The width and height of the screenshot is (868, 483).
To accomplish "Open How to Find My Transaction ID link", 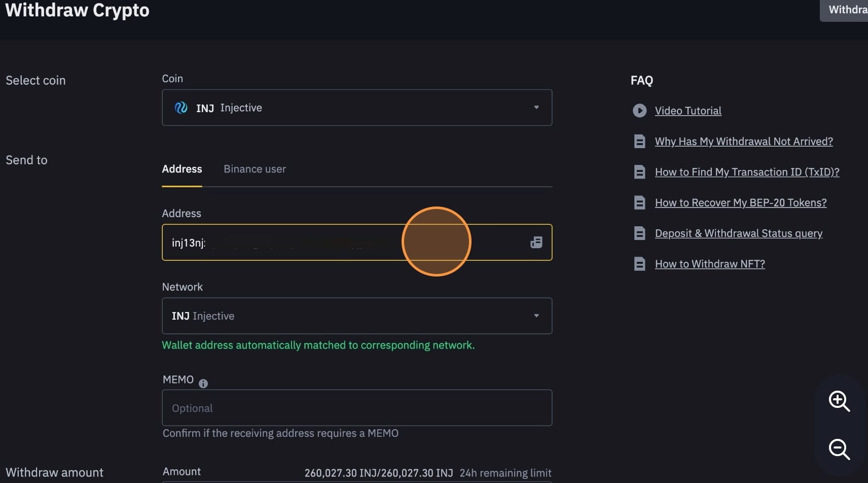I will click(747, 172).
